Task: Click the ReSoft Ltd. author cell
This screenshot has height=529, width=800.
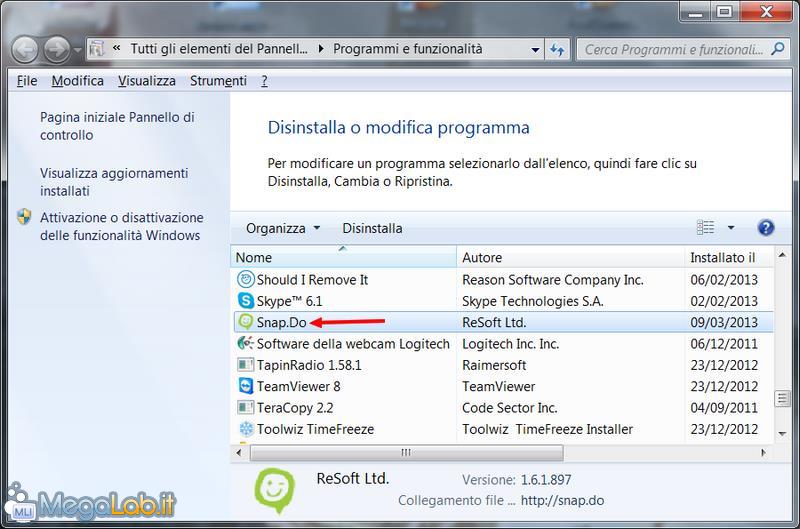Action: (494, 322)
